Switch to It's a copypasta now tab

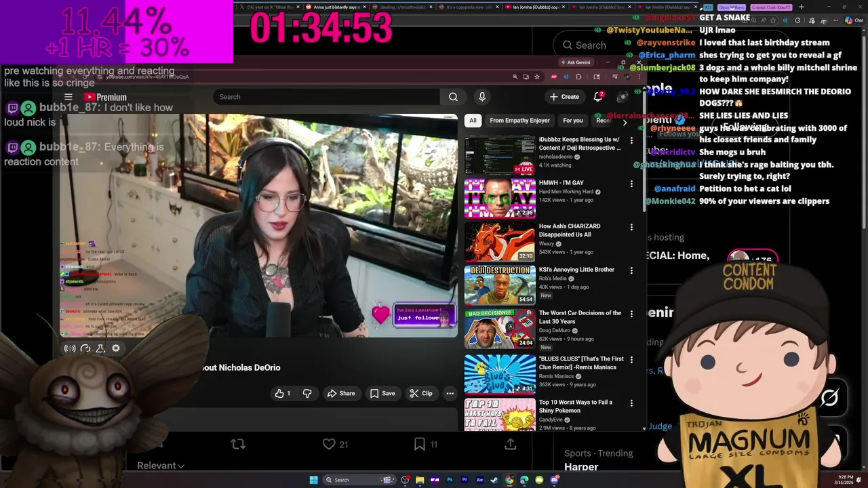coord(467,7)
